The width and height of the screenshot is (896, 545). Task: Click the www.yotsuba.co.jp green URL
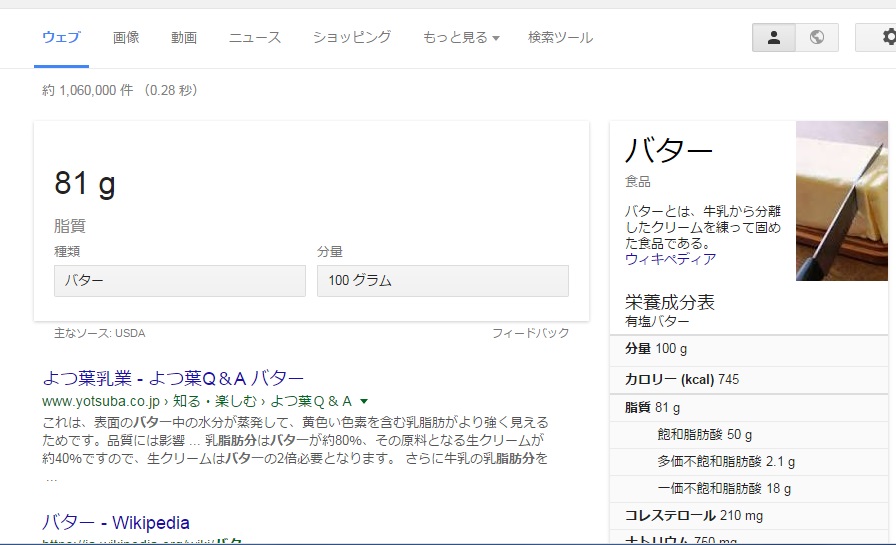[101, 402]
